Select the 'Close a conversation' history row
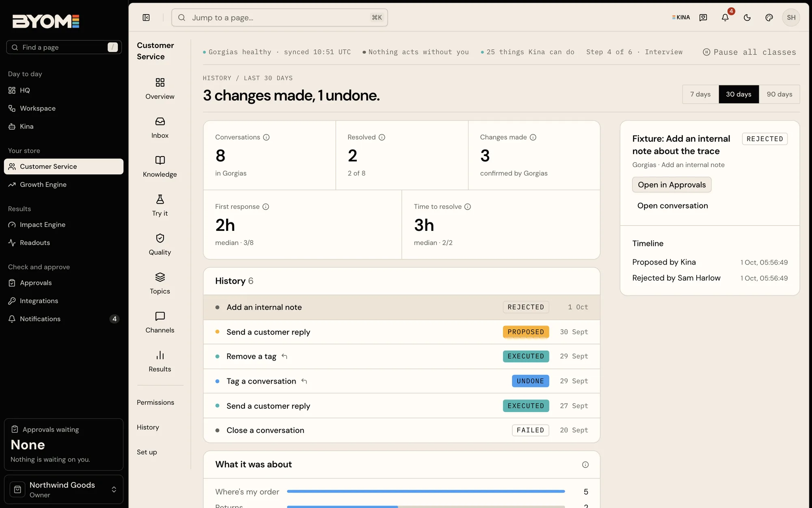This screenshot has height=508, width=812. [402, 430]
